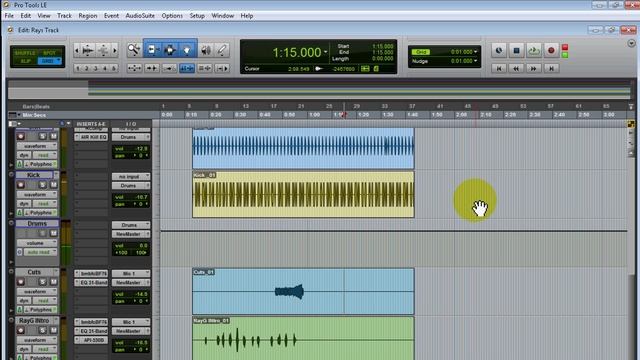Open the File menu
The width and height of the screenshot is (640, 360).
tap(9, 16)
